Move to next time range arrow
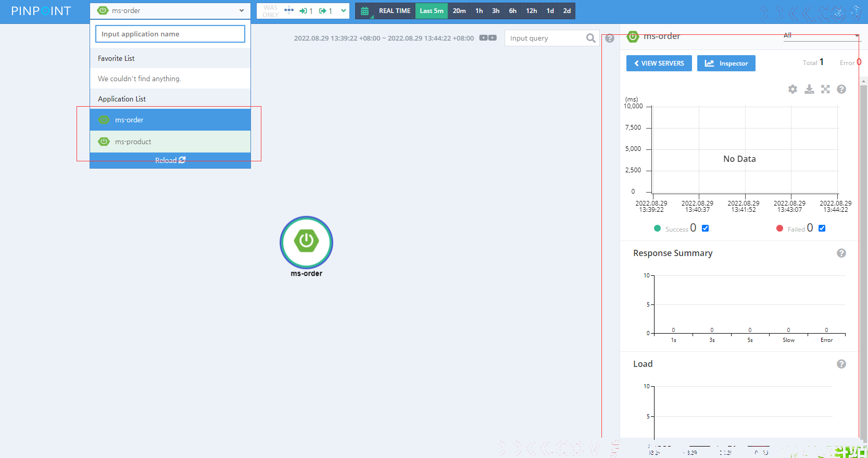This screenshot has height=458, width=868. click(x=493, y=38)
